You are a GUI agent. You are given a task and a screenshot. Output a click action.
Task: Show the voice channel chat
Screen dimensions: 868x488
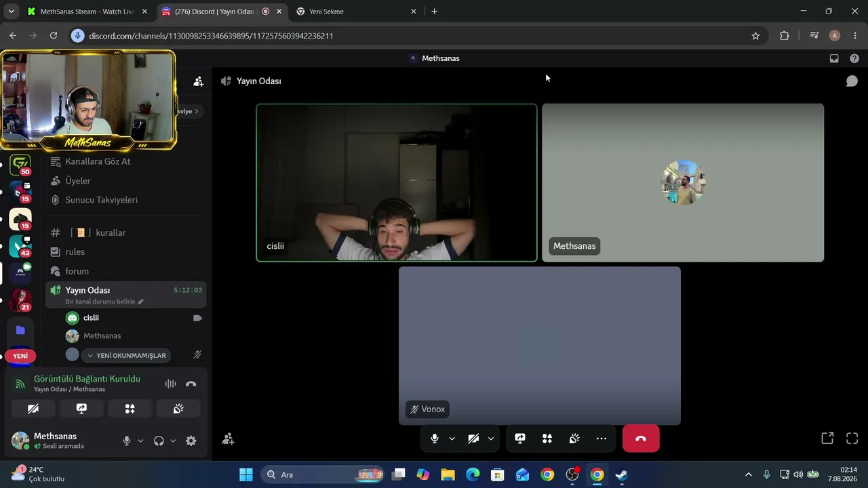tap(852, 81)
